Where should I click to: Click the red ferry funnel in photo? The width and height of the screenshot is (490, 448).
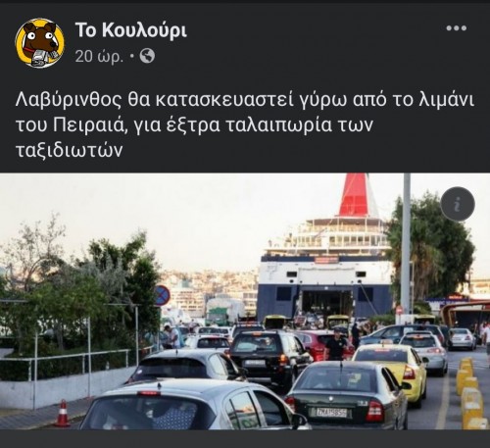click(354, 195)
